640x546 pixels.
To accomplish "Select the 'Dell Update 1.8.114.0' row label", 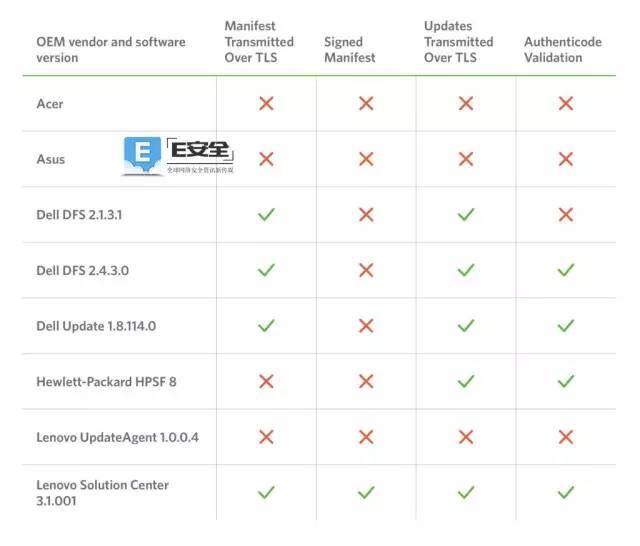I will 96,326.
